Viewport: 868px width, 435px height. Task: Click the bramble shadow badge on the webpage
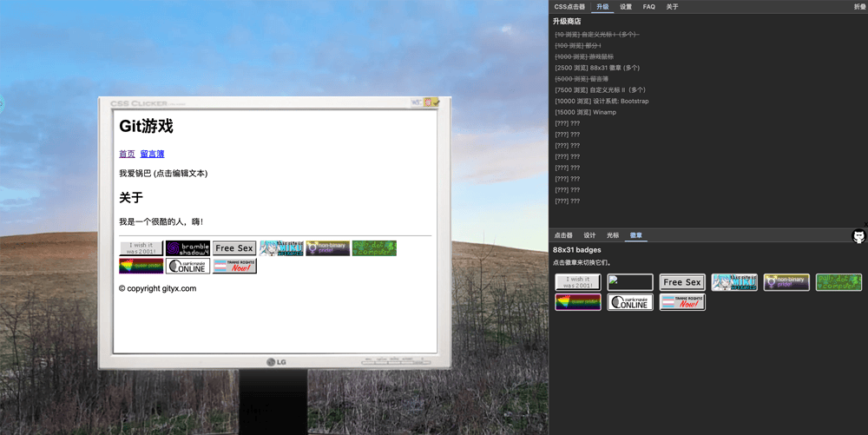pyautogui.click(x=188, y=248)
